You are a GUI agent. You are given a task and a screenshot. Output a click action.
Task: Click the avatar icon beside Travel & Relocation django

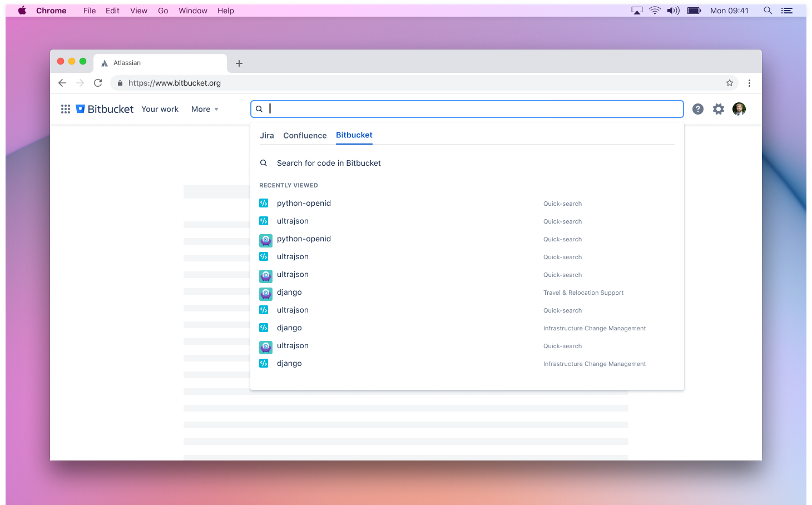pyautogui.click(x=266, y=294)
